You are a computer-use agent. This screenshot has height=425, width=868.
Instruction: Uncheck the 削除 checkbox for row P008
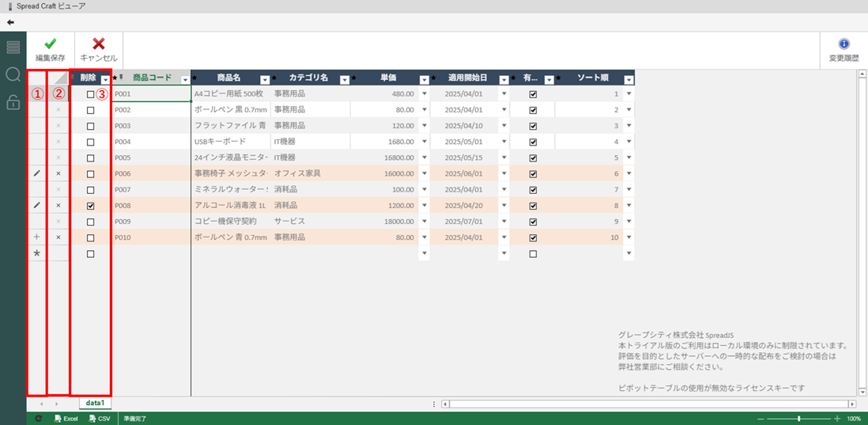pyautogui.click(x=90, y=206)
